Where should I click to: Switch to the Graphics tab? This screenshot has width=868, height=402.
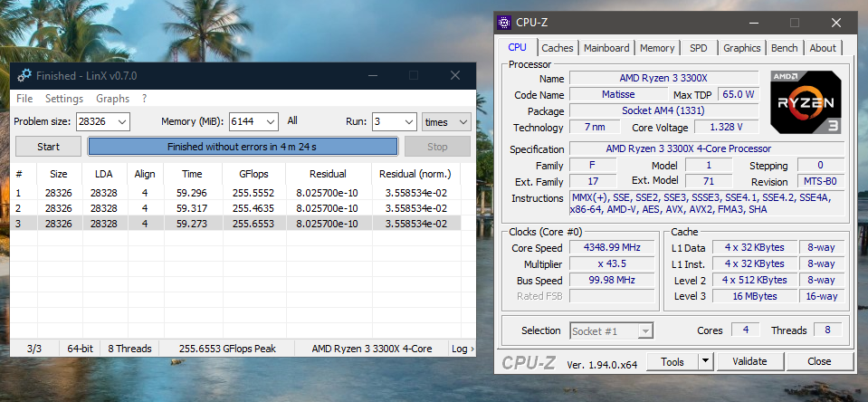click(742, 48)
